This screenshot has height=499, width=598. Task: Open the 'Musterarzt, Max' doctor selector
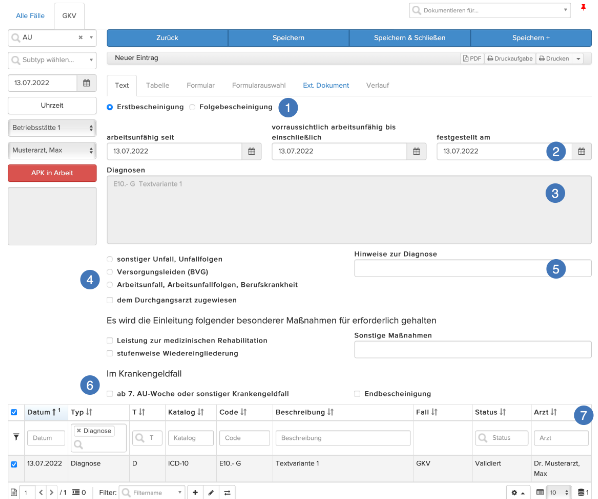(52, 150)
